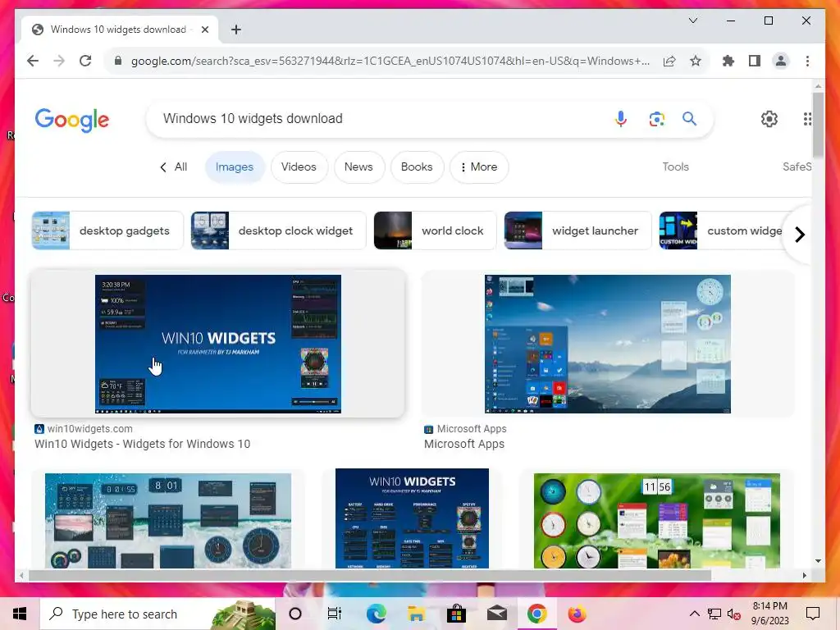This screenshot has width=840, height=630.
Task: Show more suggestion chips with right arrow
Action: [799, 235]
